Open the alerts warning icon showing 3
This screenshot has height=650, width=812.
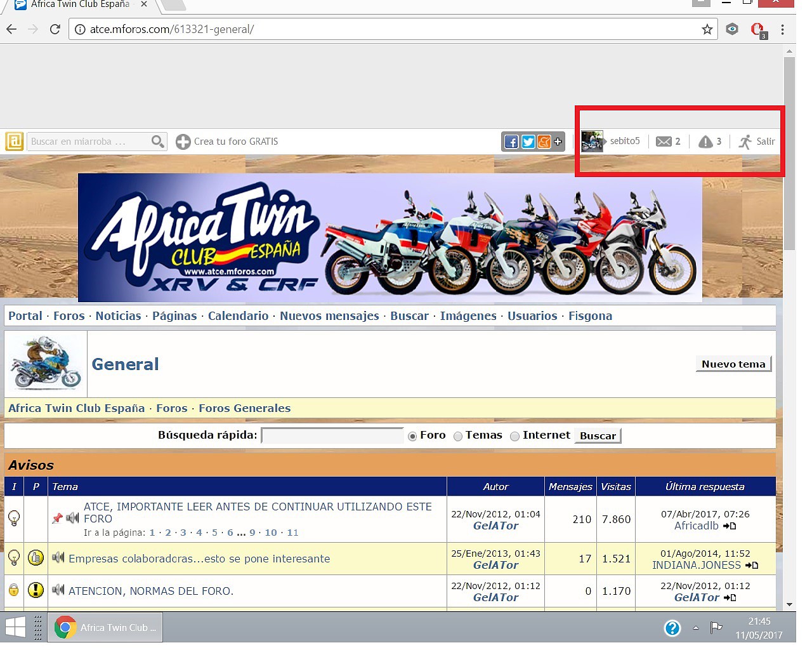705,142
